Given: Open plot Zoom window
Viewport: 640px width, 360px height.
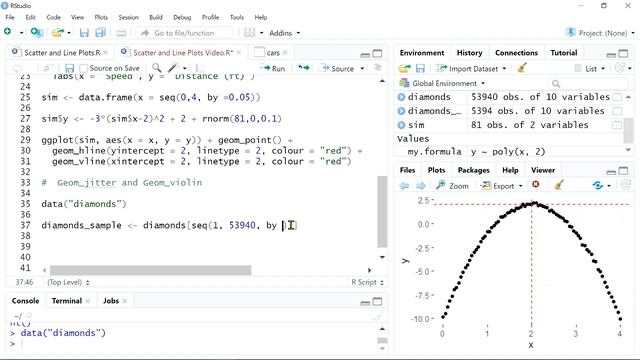Looking at the screenshot, I should tap(453, 186).
